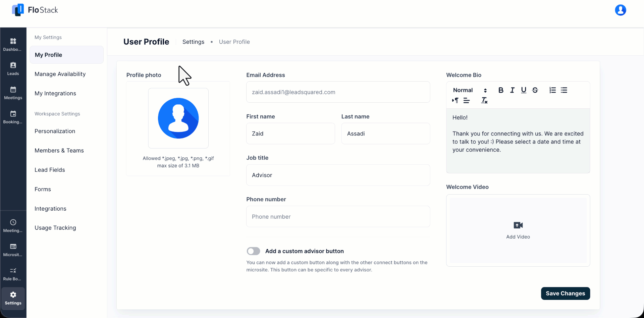644x318 pixels.
Task: Select the Settings gear in sidebar
Action: click(x=13, y=298)
